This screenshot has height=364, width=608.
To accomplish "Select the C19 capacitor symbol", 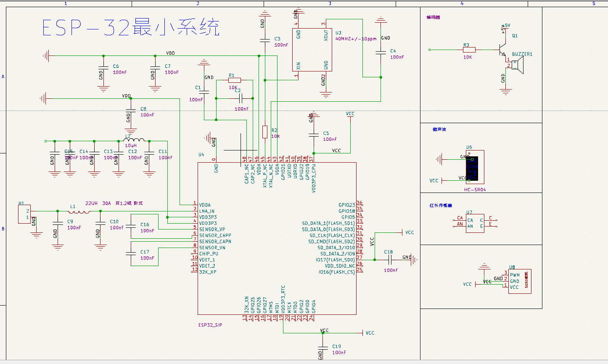I will pos(323,348).
